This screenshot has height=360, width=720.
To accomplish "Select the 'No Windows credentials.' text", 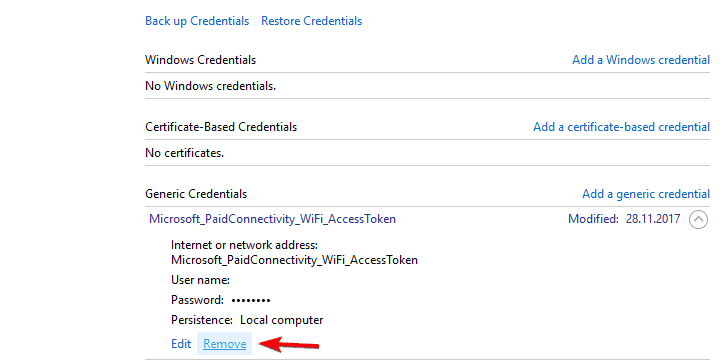I will (x=210, y=86).
